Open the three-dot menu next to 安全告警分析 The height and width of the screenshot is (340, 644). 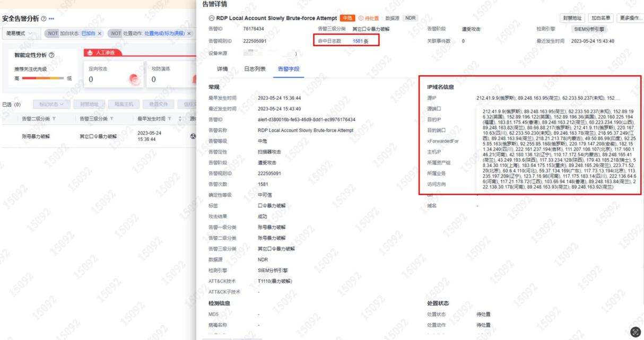point(51,19)
